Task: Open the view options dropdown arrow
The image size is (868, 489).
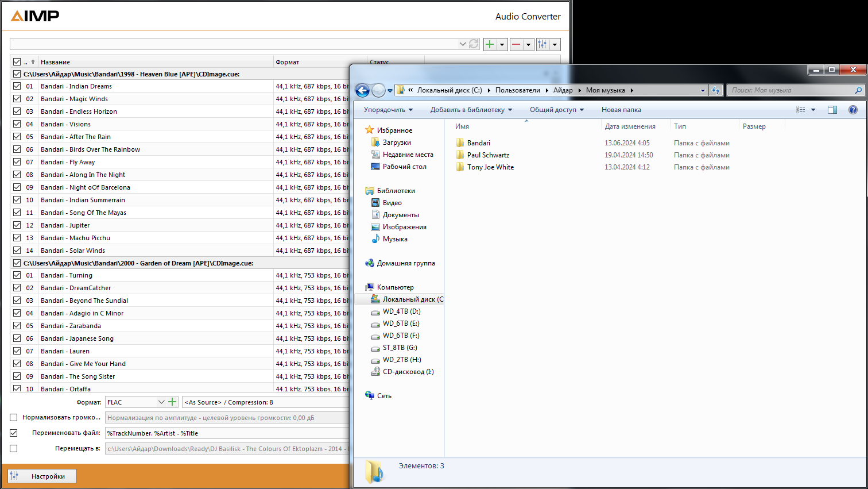Action: [813, 110]
